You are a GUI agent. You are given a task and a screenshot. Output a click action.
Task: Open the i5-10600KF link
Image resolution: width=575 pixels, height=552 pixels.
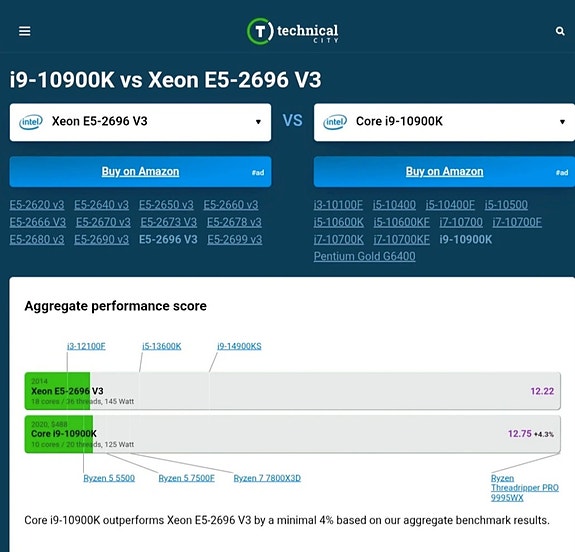click(402, 222)
